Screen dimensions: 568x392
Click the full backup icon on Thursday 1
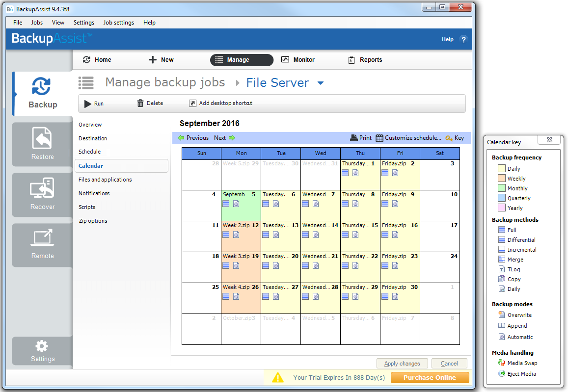pyautogui.click(x=345, y=173)
